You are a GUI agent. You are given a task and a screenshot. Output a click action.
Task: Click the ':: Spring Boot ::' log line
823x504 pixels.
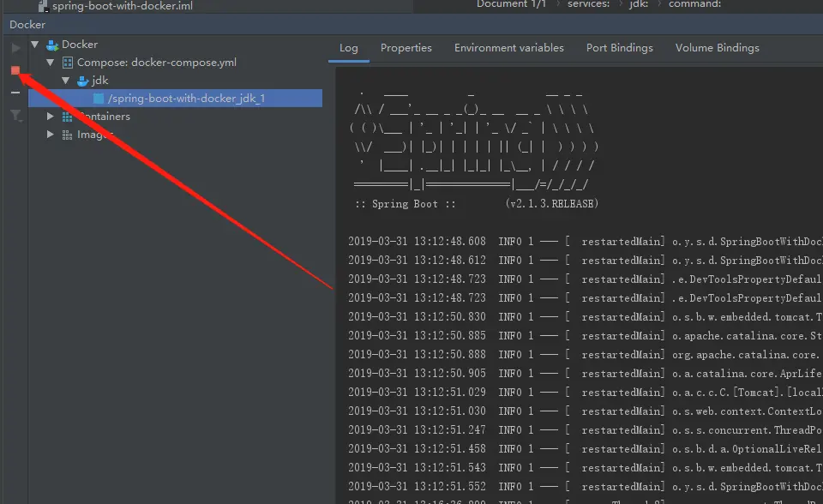(x=405, y=204)
